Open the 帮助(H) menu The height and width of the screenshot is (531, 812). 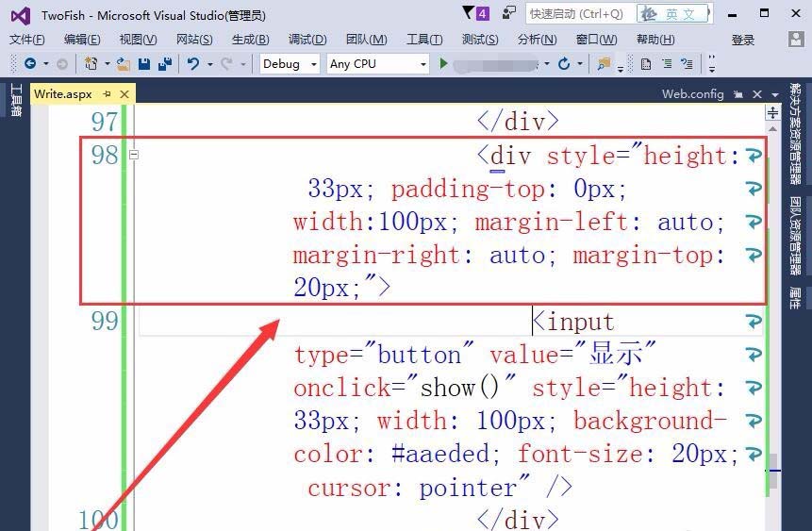tap(655, 40)
